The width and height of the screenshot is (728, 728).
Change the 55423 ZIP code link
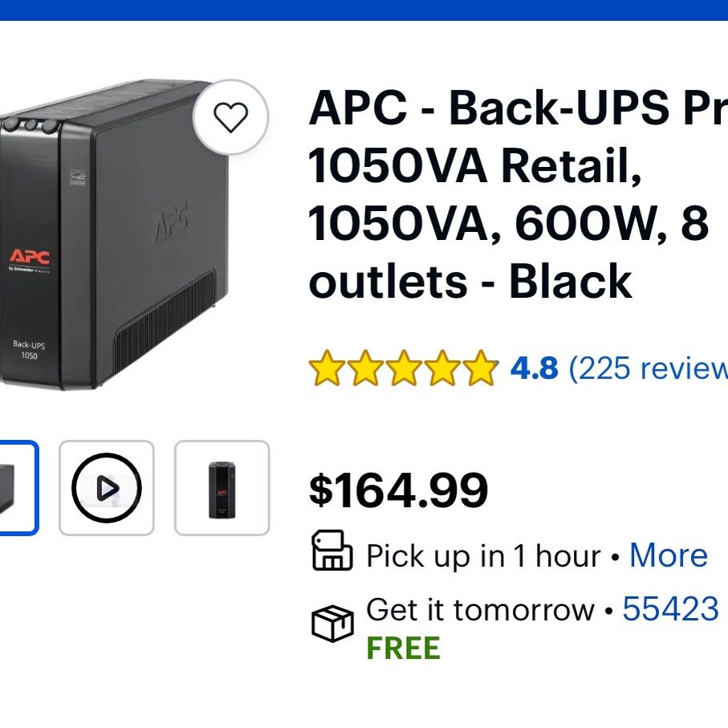pos(671,608)
